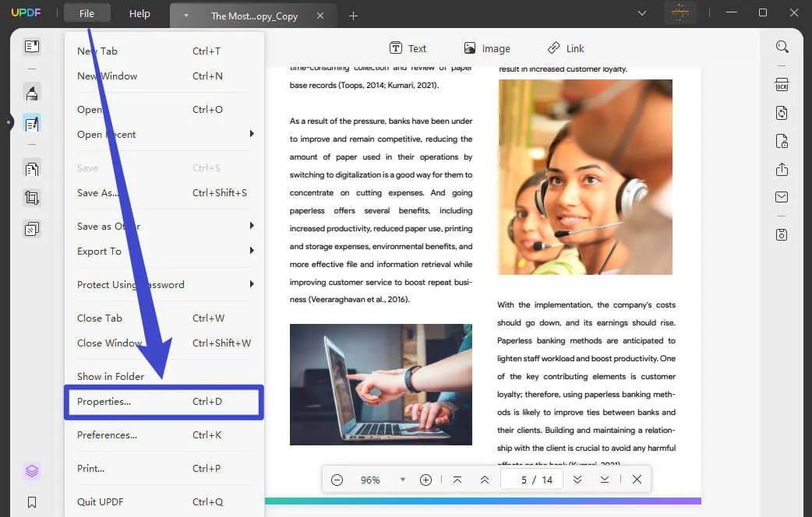
Task: Click the user avatar icon in title bar
Action: pos(680,12)
